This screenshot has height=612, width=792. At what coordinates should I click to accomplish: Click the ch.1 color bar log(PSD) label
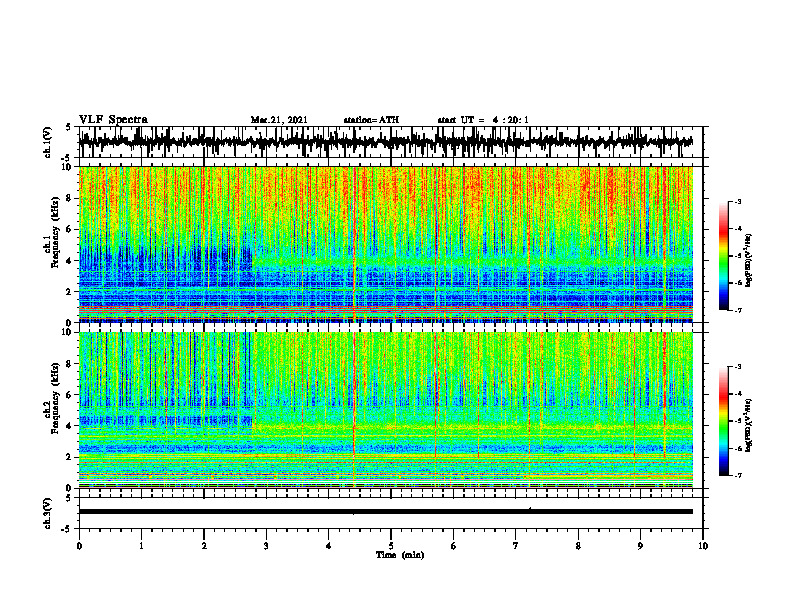(x=749, y=261)
